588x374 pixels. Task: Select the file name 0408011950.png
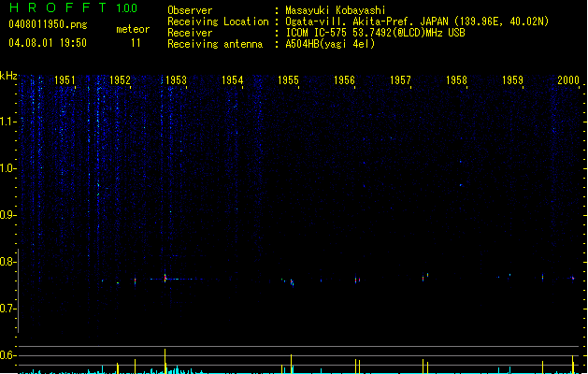pos(48,24)
